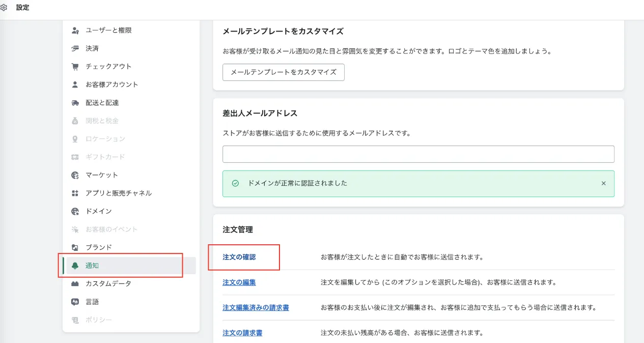Screen dimensions: 644x343
Task: Open the 注文の編集 notification link
Action: (x=239, y=282)
